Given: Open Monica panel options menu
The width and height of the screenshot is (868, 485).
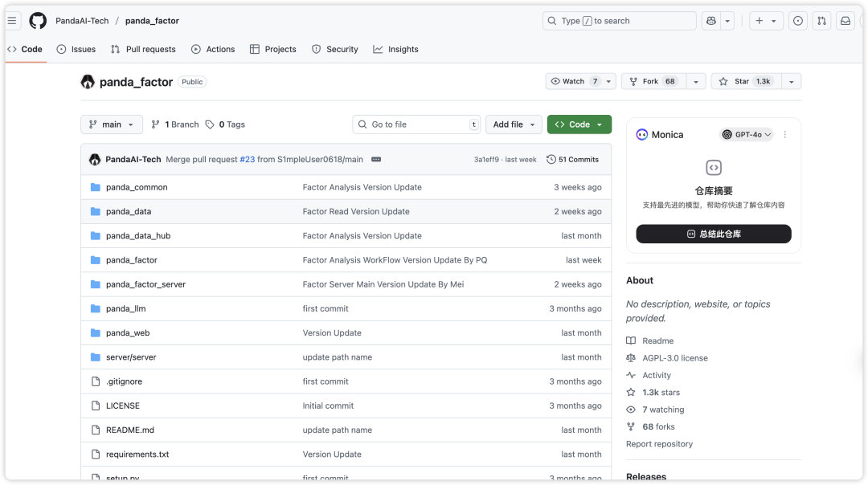Looking at the screenshot, I should (x=785, y=135).
